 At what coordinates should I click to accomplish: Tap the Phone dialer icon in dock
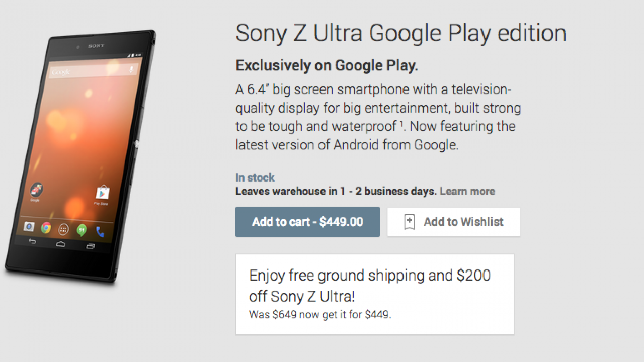100,232
